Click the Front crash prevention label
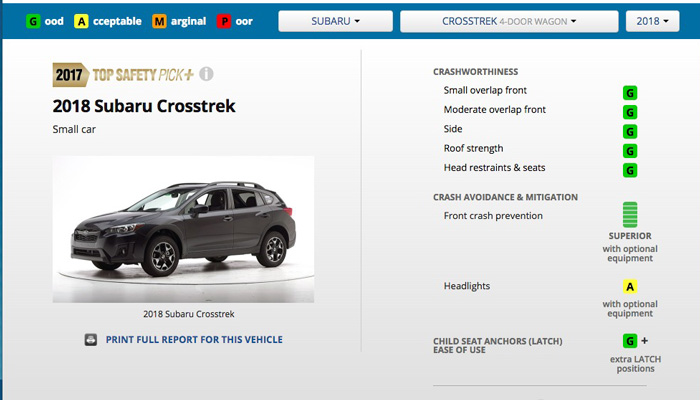Viewport: 700px width, 400px height. point(493,216)
